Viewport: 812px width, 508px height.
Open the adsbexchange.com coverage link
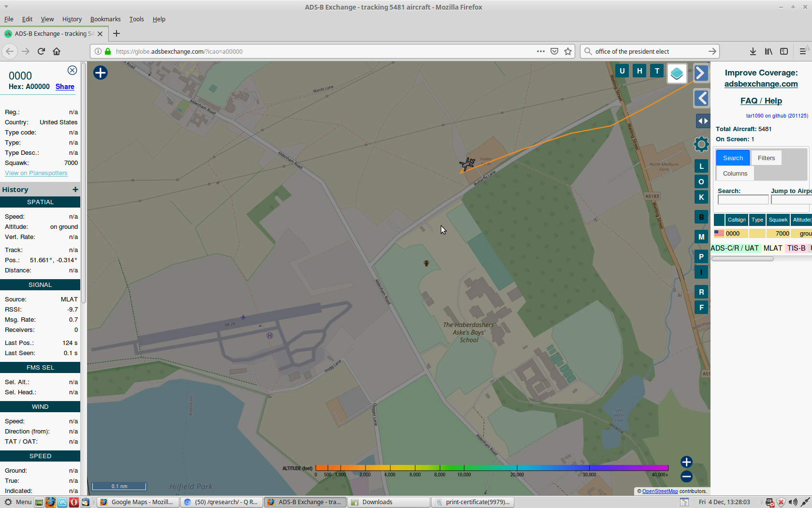[x=761, y=84]
